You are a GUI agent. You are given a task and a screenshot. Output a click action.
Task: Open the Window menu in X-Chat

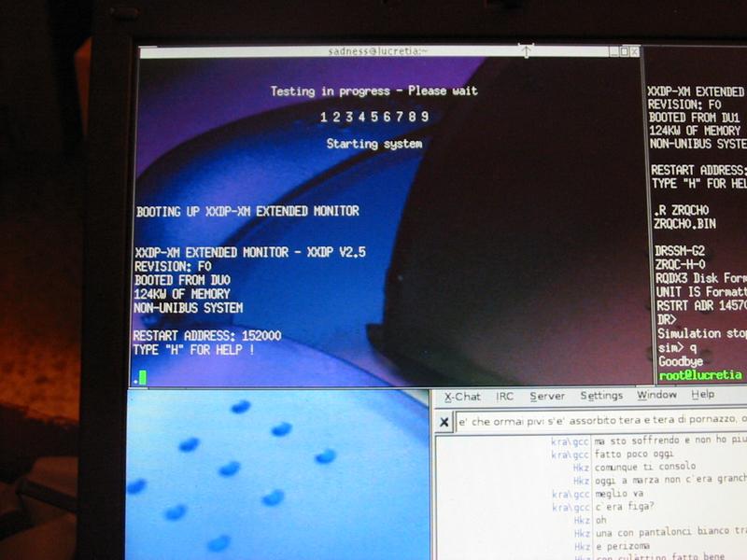[x=656, y=395]
